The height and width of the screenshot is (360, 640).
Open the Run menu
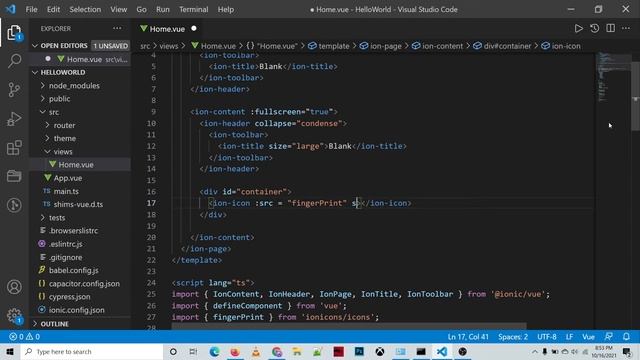(x=162, y=9)
